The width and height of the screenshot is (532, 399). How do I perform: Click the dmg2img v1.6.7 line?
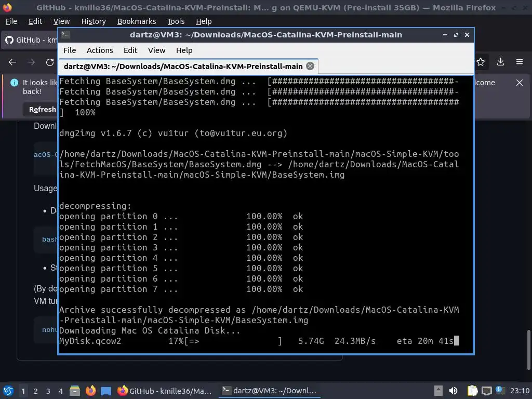coord(173,134)
